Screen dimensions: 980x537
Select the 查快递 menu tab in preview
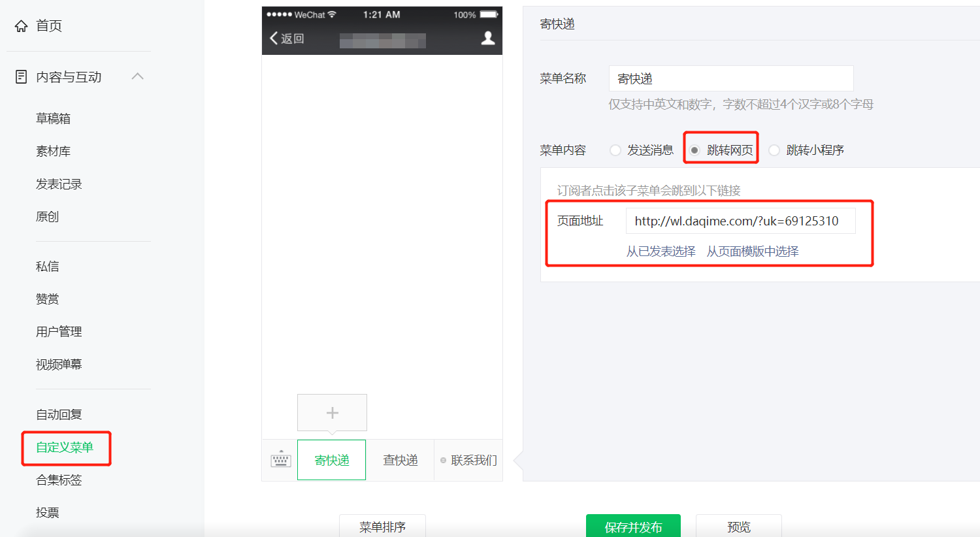coord(400,461)
